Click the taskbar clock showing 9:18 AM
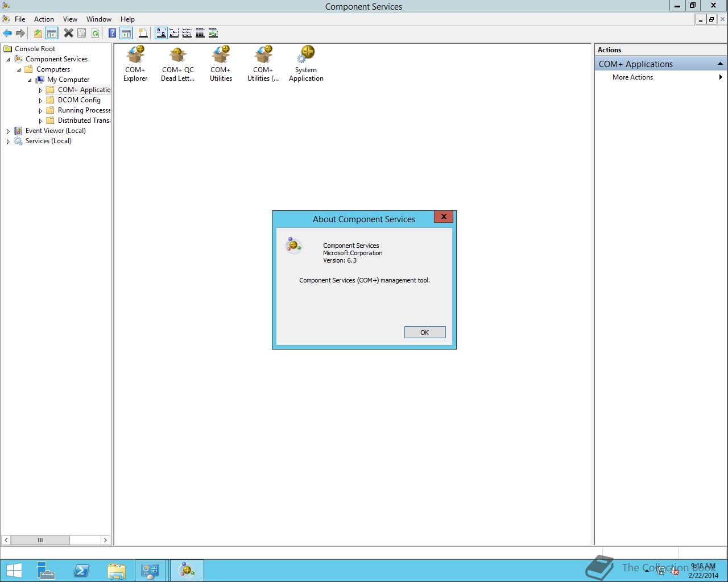This screenshot has height=582, width=728. pos(703,571)
